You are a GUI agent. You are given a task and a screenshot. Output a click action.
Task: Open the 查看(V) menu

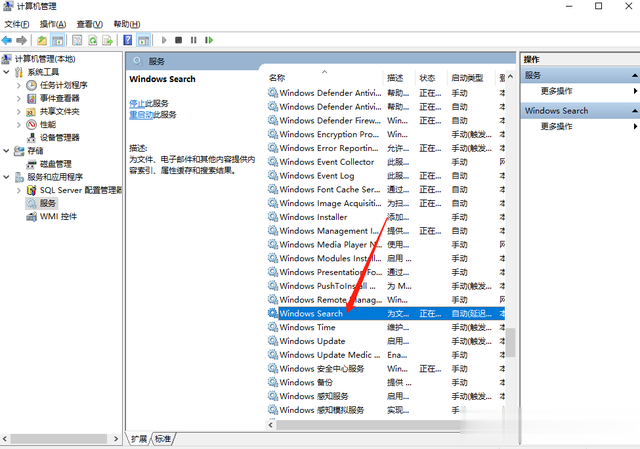(x=89, y=24)
